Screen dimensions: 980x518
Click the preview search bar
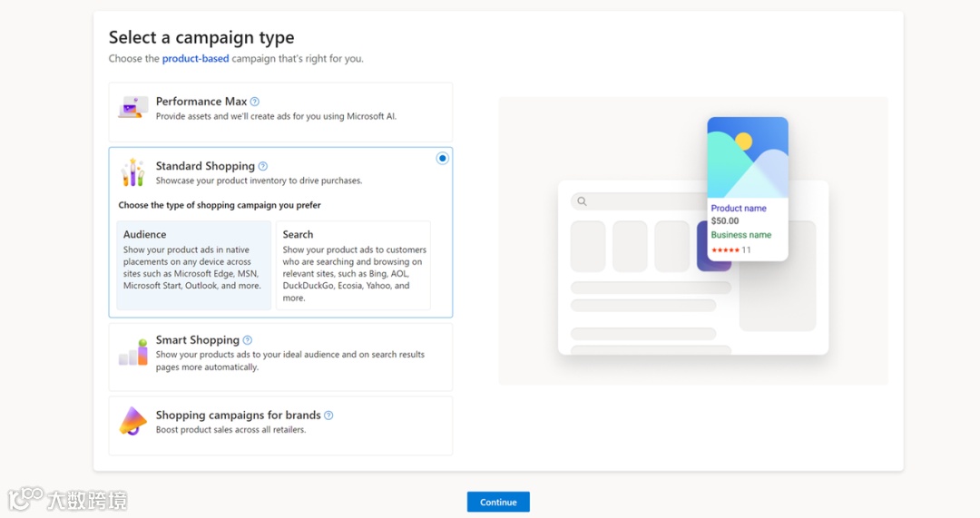tap(639, 201)
